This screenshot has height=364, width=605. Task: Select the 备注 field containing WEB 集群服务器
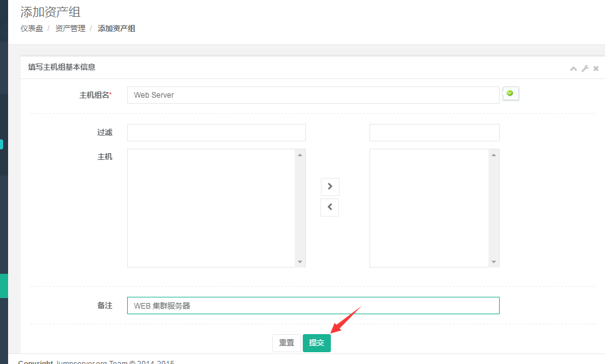(312, 306)
